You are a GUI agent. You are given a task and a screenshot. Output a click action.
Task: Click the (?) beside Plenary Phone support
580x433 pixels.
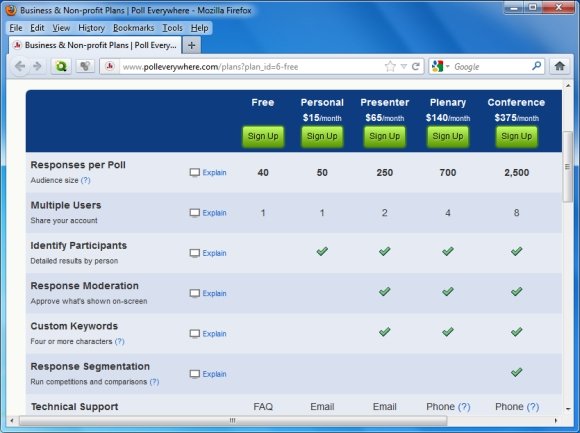pyautogui.click(x=464, y=407)
